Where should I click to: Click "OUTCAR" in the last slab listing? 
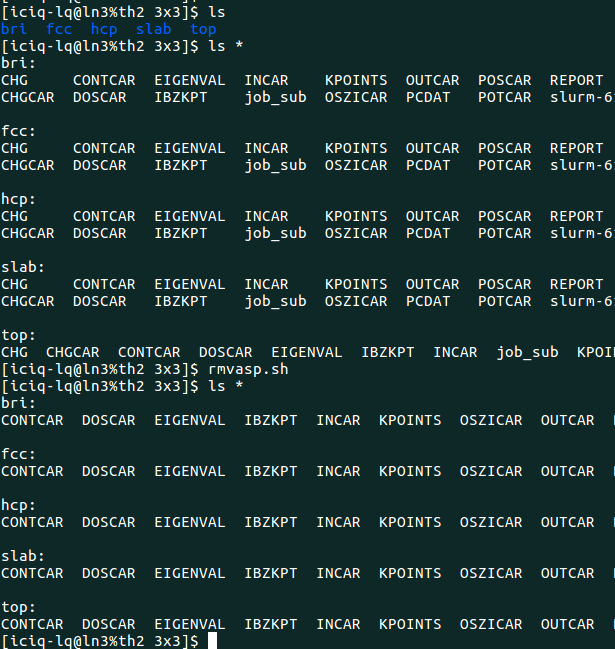[568, 573]
